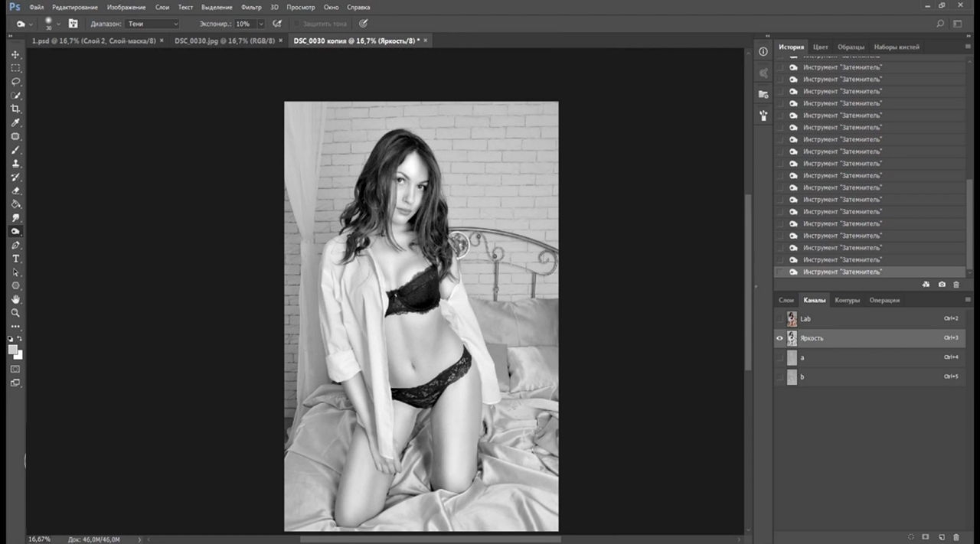Viewport: 980px width, 544px height.
Task: Load channel as selection
Action: [x=911, y=538]
